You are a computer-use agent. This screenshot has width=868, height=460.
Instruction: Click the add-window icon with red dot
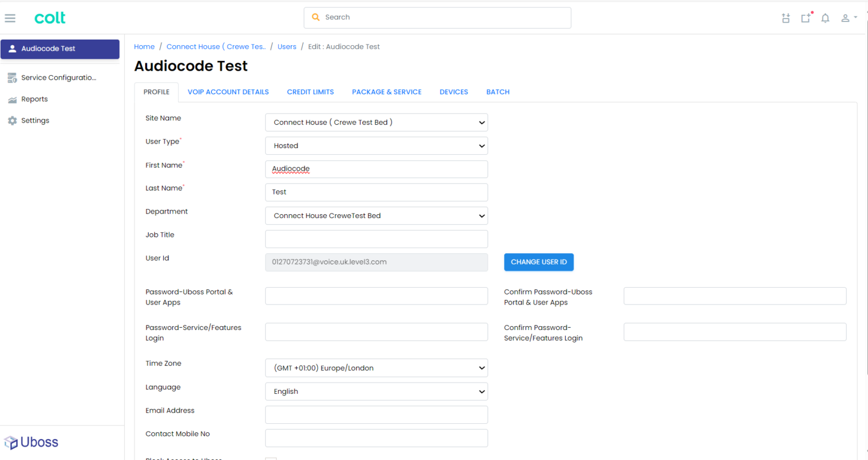point(806,18)
